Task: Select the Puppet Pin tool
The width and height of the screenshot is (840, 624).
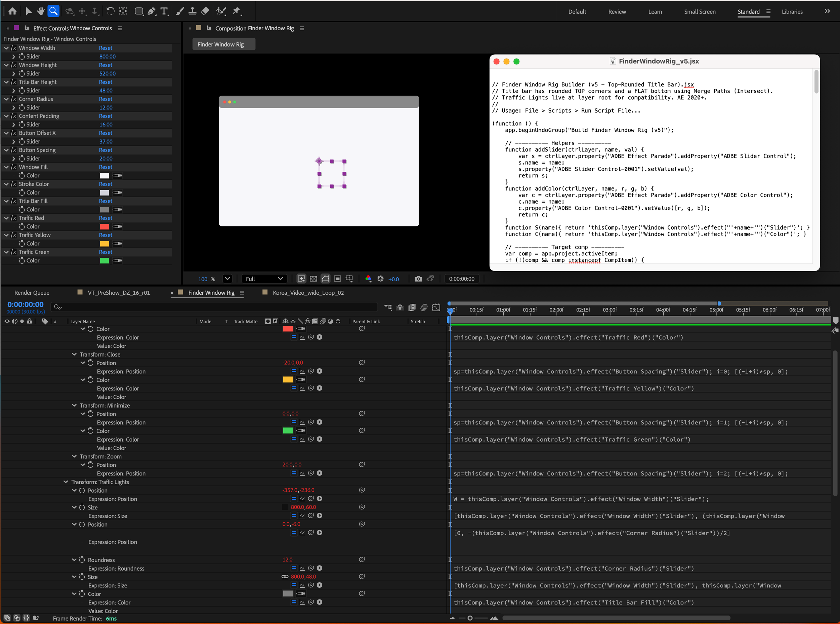Action: tap(237, 11)
